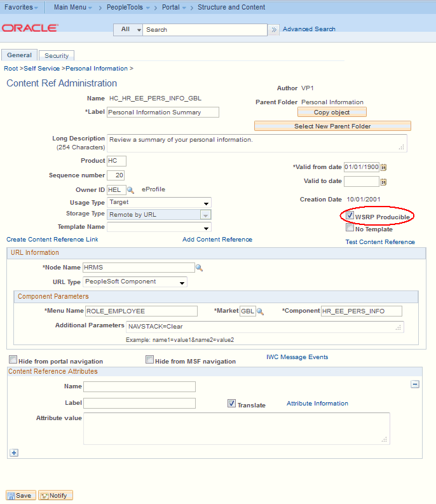Click the Owner ID field

[116, 190]
